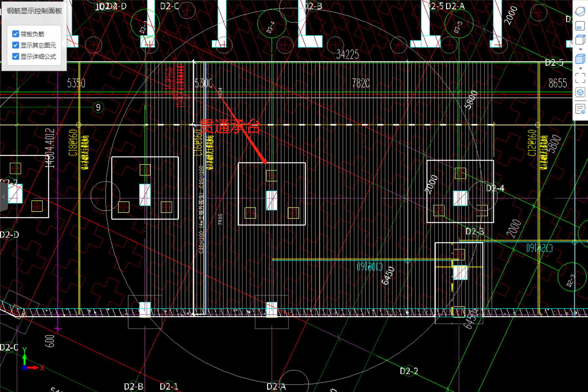The width and height of the screenshot is (588, 392).
Task: Switch to 2D view mode
Action: pyautogui.click(x=580, y=26)
